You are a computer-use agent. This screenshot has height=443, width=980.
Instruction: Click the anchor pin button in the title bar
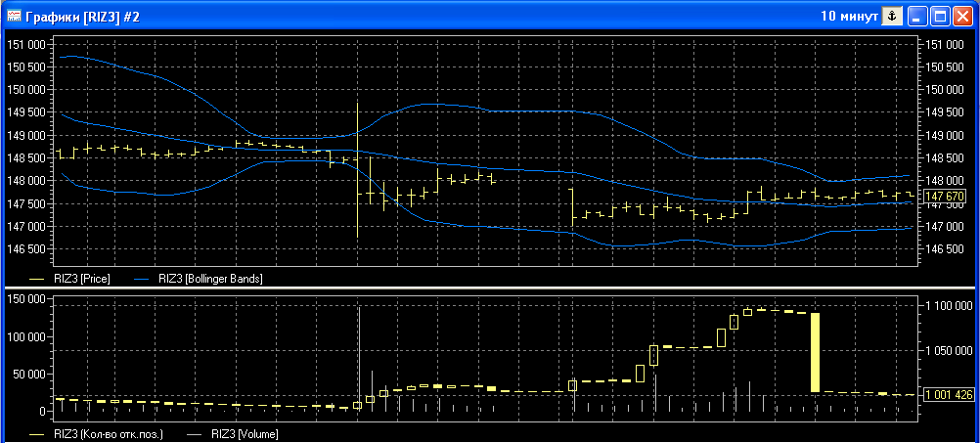tap(891, 16)
